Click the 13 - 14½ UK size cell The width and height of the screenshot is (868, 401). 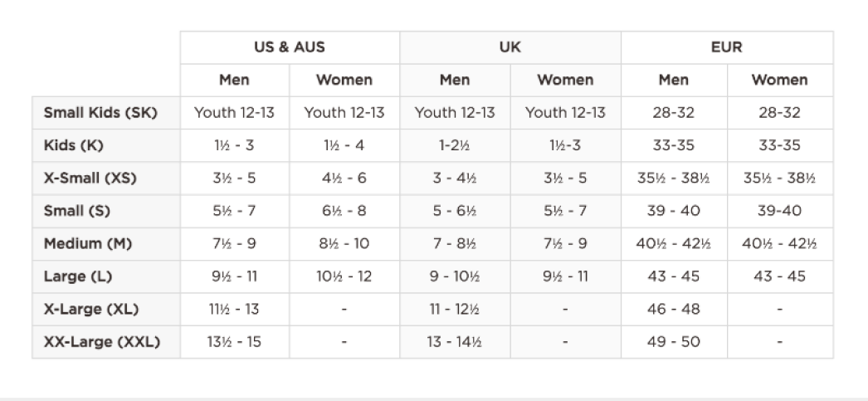coord(454,341)
